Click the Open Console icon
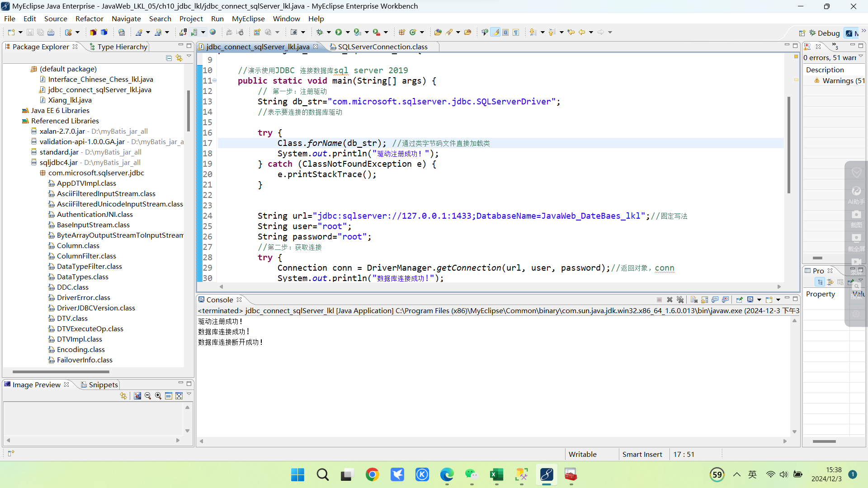The width and height of the screenshot is (868, 488). [x=769, y=300]
